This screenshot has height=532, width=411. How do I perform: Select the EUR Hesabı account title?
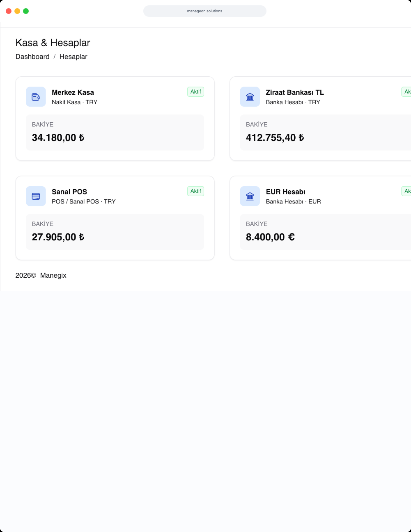[286, 192]
